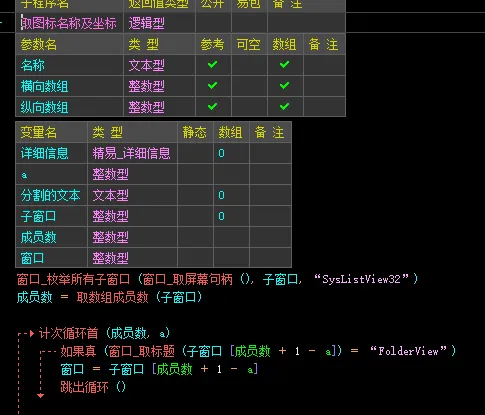
Task: Select parameter name 纵向数组
Action: 44,107
